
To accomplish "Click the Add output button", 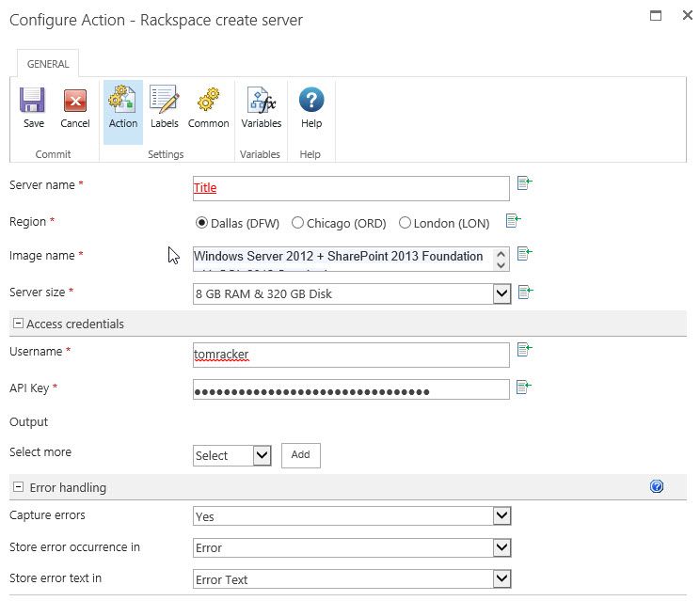I will tap(300, 455).
